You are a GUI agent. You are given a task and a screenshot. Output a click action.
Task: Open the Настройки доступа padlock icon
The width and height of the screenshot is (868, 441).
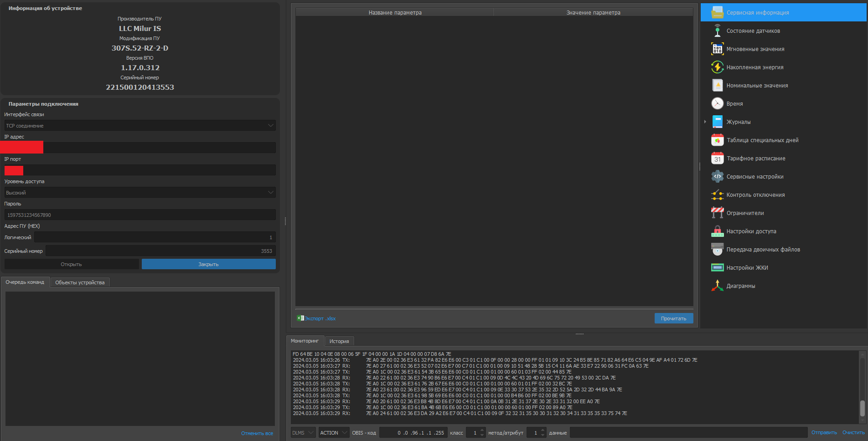717,231
